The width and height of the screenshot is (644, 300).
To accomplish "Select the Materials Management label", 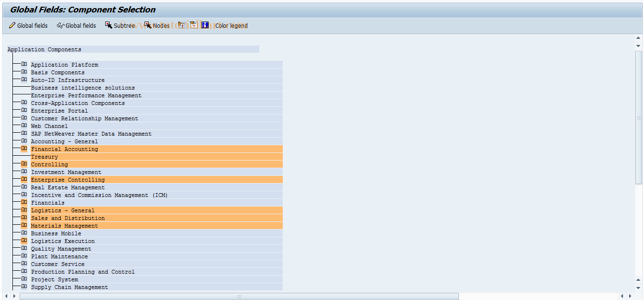I will click(65, 226).
